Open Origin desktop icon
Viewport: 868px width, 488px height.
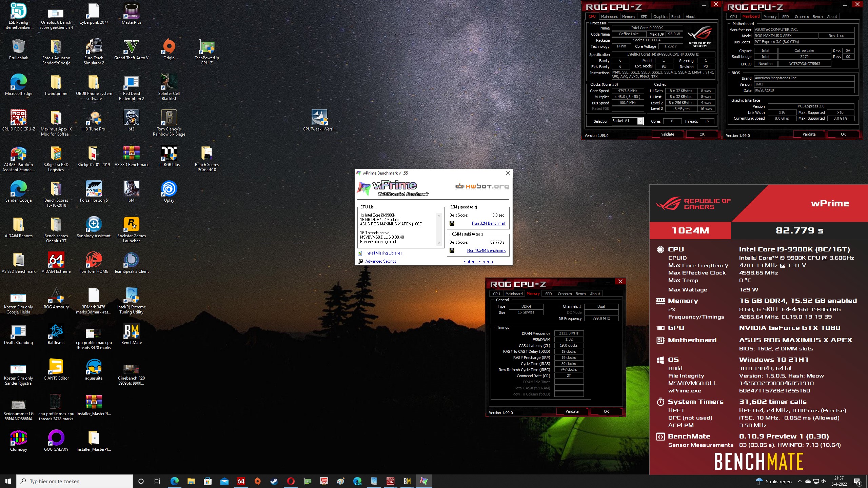169,49
